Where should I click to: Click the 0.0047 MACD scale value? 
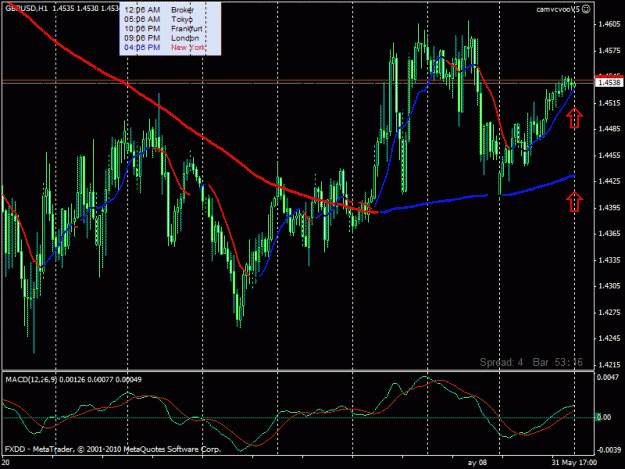pyautogui.click(x=609, y=377)
